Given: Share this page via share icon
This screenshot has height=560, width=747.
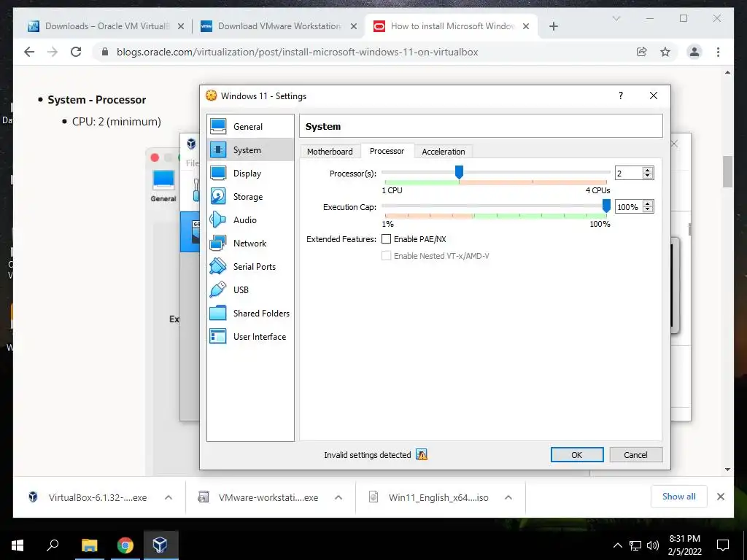Looking at the screenshot, I should (642, 52).
